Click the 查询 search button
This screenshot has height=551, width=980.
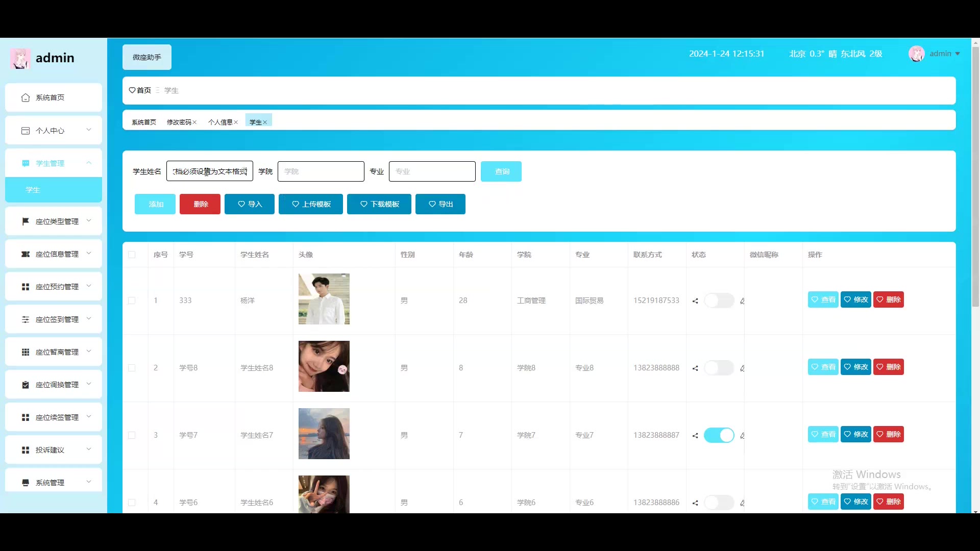pos(501,171)
